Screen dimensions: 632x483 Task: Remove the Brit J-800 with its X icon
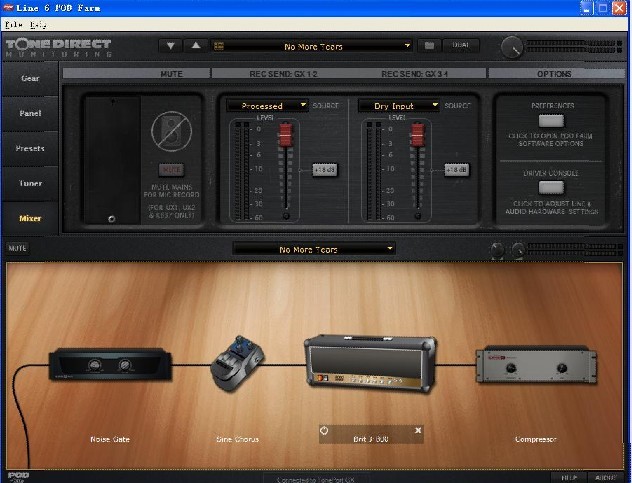(x=418, y=431)
